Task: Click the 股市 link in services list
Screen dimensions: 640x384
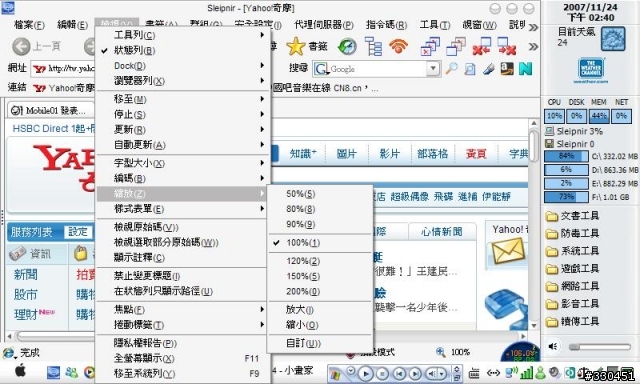Action: [25, 294]
